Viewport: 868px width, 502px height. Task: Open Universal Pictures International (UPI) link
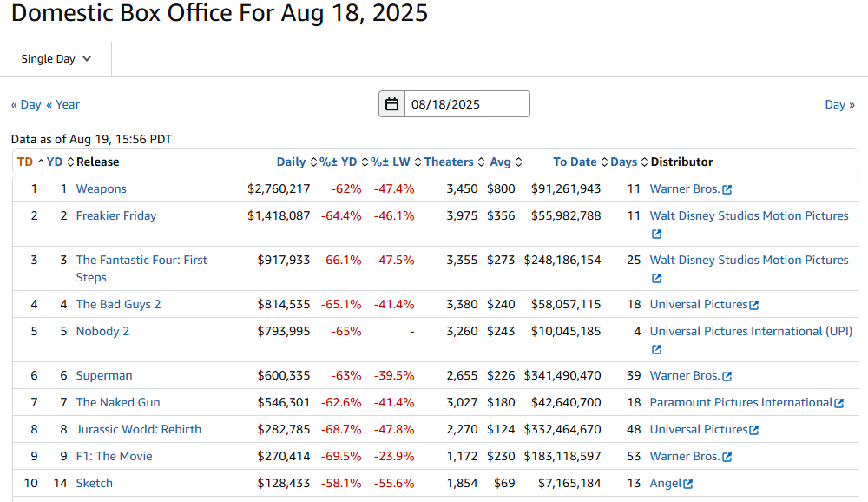click(x=751, y=332)
